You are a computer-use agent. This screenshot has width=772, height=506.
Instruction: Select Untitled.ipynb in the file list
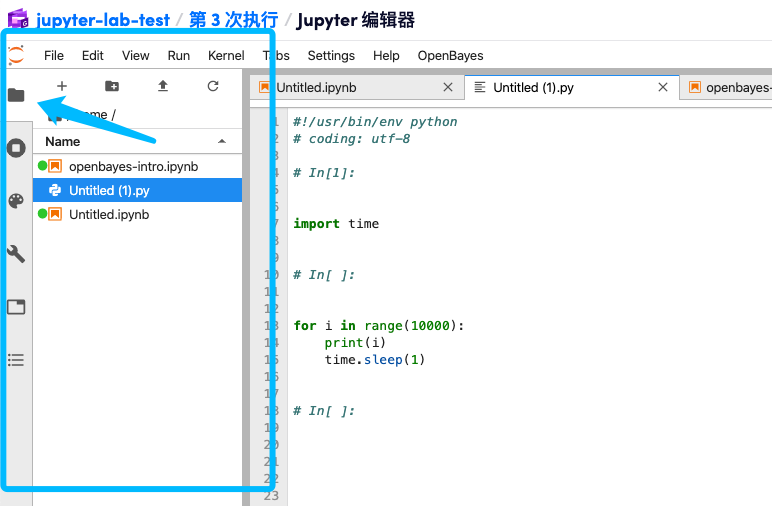point(108,214)
